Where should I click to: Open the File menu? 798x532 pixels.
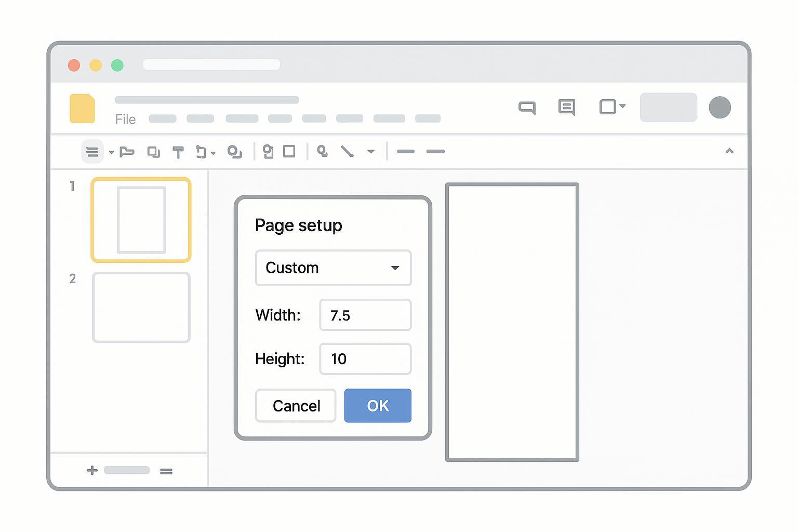tap(125, 119)
